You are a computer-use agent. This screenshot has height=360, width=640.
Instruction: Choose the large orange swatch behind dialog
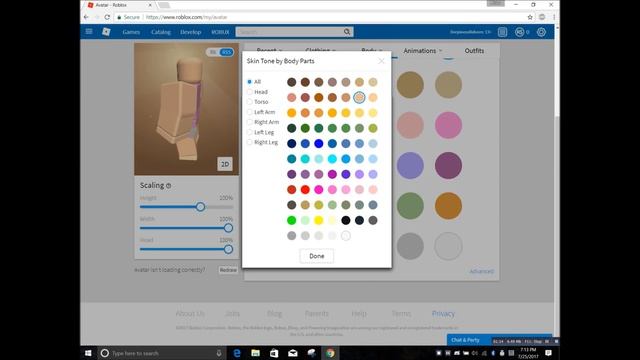[x=448, y=206]
